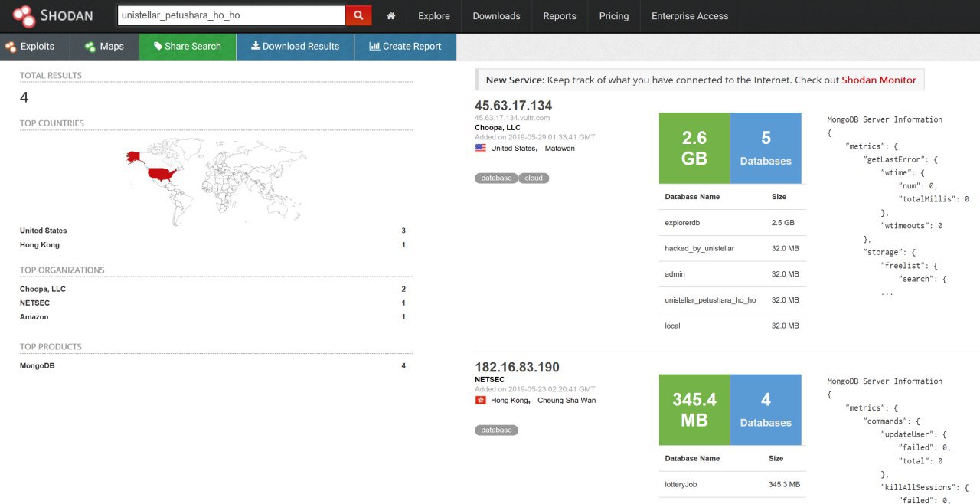Switch to the Maps tab
This screenshot has width=980, height=504.
(x=105, y=47)
